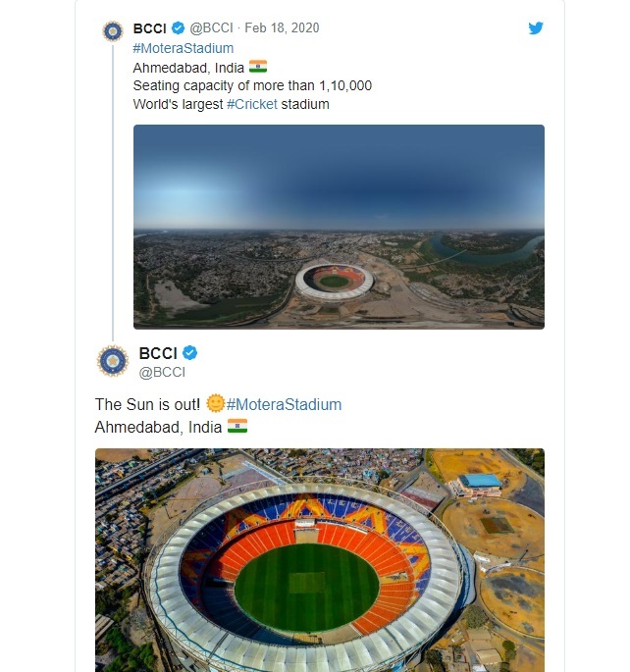Image resolution: width=630 pixels, height=672 pixels.
Task: Click @BCCI handle next to the date
Action: 213,28
